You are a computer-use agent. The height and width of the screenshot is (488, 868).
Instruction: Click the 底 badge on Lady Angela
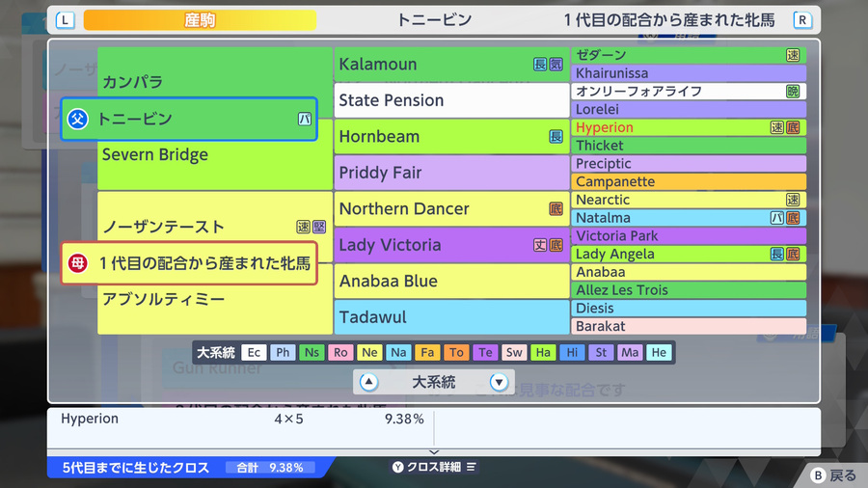[x=793, y=254]
